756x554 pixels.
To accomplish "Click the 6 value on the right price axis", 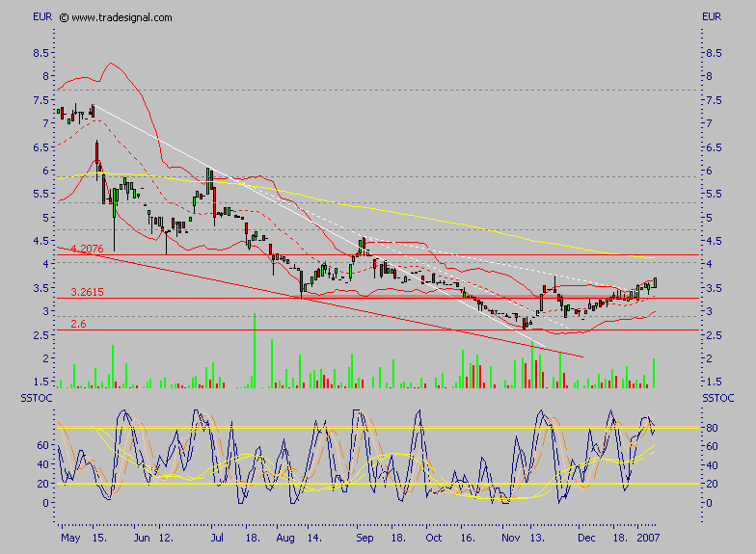I will 710,171.
